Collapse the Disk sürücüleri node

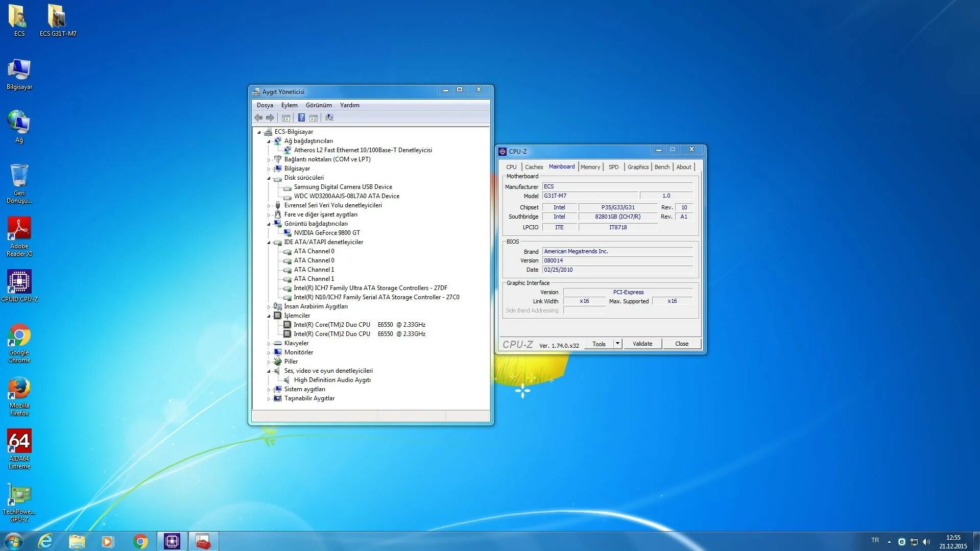269,178
